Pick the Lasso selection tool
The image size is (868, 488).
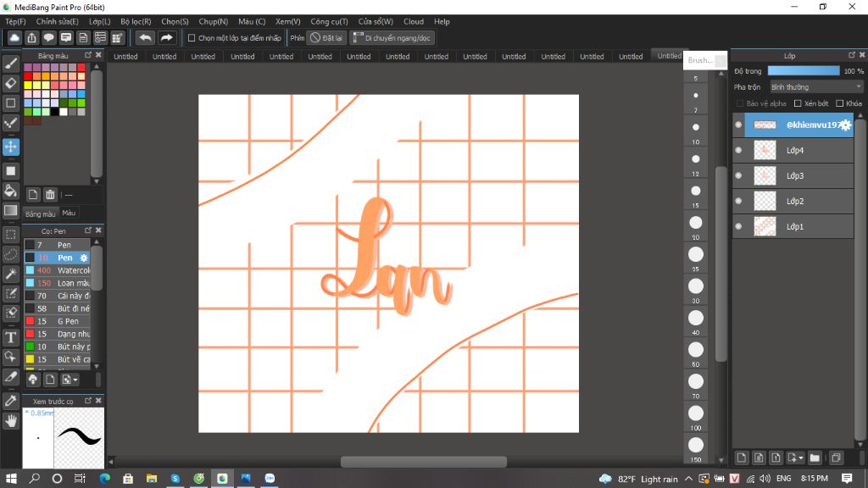coord(10,254)
